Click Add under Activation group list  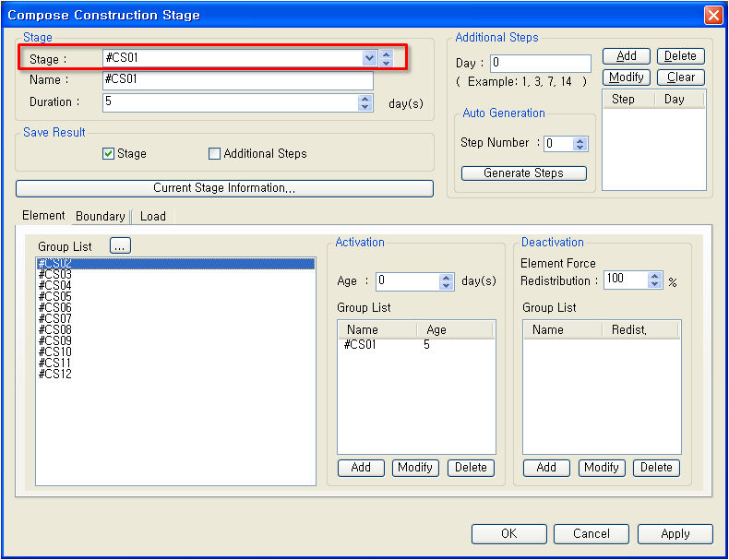pyautogui.click(x=361, y=468)
